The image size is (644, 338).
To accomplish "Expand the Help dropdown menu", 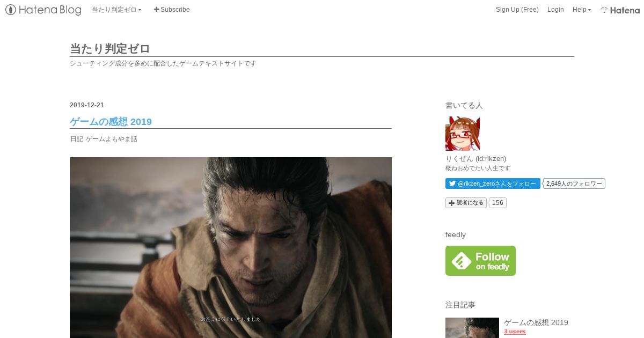I will [581, 10].
